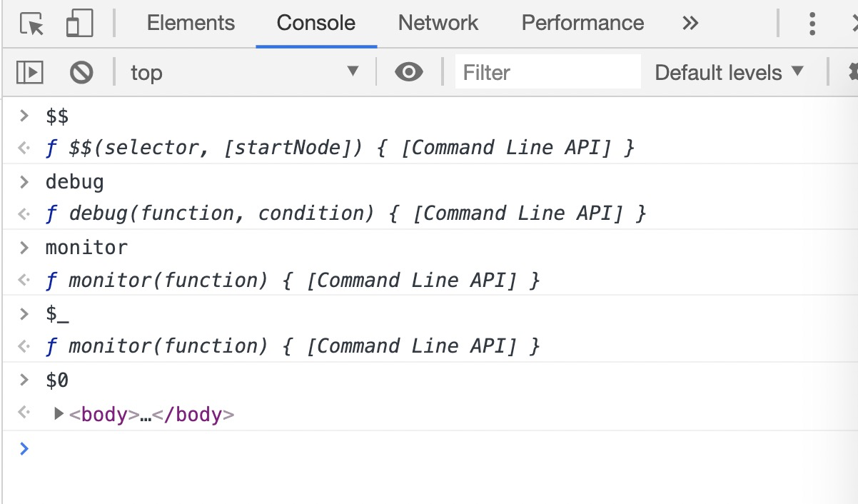
Task: Toggle the device toolbar icon
Action: tap(79, 24)
